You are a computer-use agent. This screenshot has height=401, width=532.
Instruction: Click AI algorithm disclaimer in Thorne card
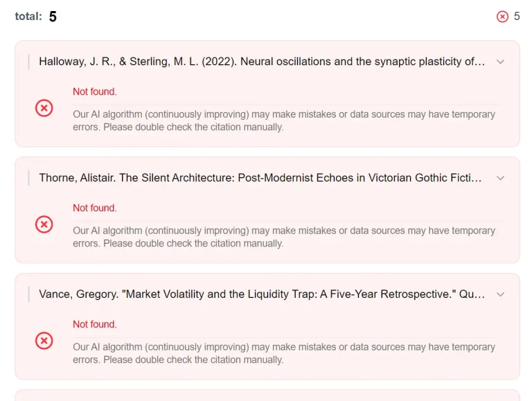coord(284,237)
